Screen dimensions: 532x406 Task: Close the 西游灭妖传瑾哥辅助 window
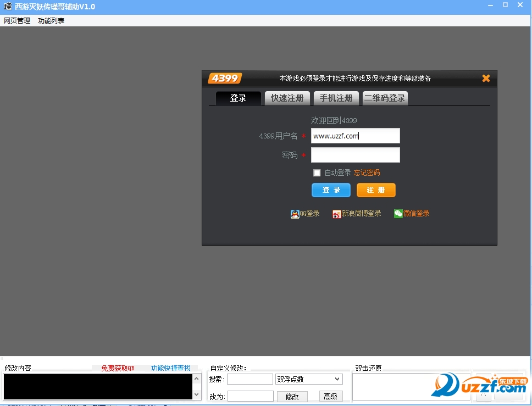click(x=520, y=5)
